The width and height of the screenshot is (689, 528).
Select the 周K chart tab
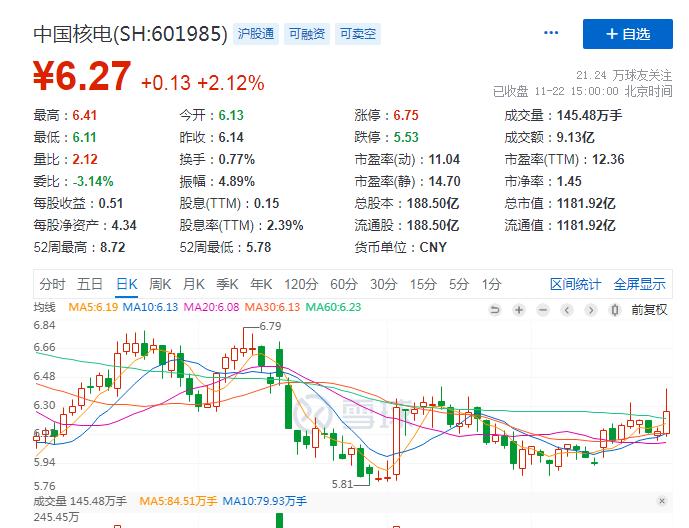160,284
